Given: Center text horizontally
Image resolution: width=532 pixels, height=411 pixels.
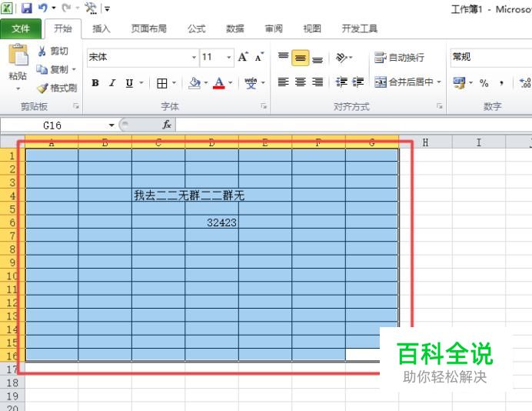Looking at the screenshot, I should [x=301, y=82].
